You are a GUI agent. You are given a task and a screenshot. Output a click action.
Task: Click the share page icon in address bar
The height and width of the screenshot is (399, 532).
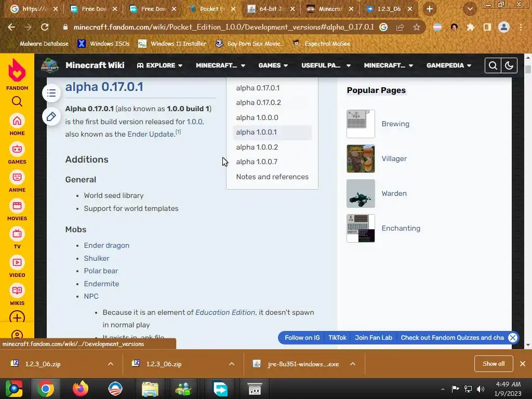(400, 27)
